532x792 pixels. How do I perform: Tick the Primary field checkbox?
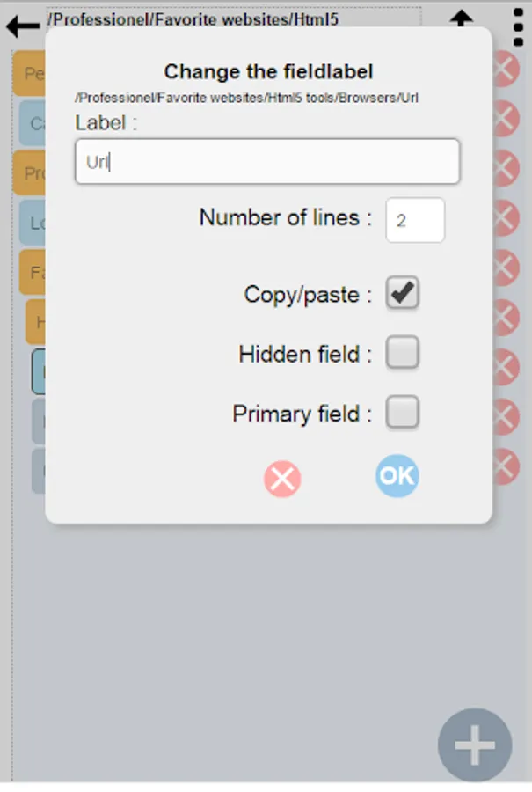[403, 413]
